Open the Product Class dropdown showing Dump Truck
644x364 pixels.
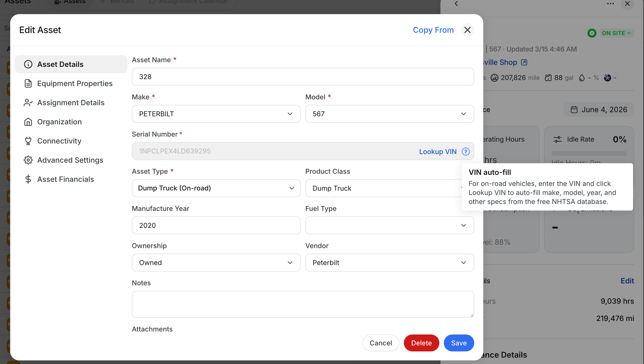tap(384, 188)
